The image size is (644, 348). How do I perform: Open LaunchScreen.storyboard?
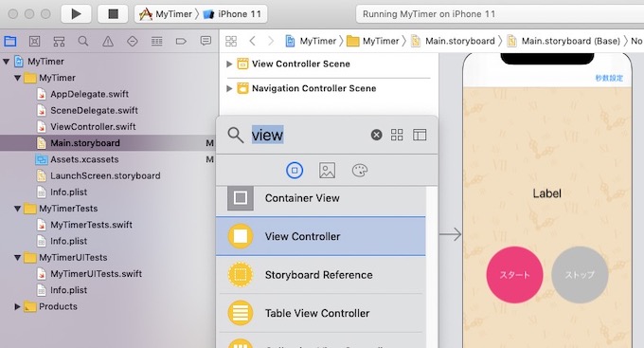[105, 175]
